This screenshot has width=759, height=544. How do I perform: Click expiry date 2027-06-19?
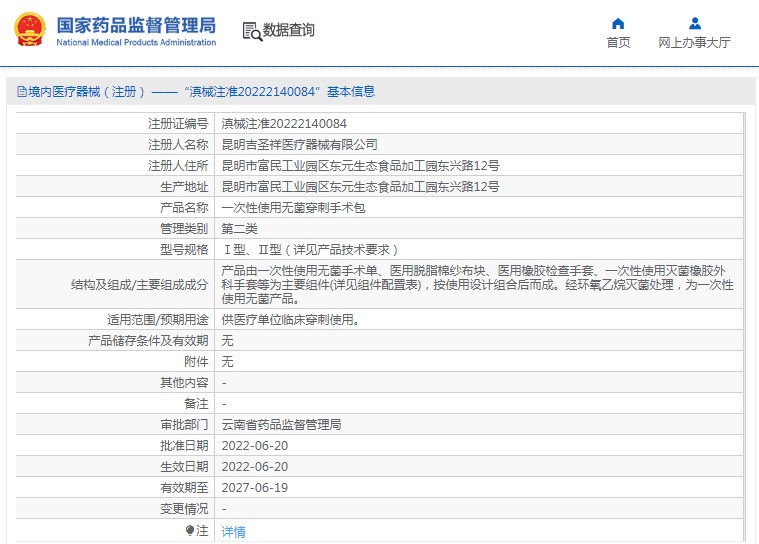(255, 488)
